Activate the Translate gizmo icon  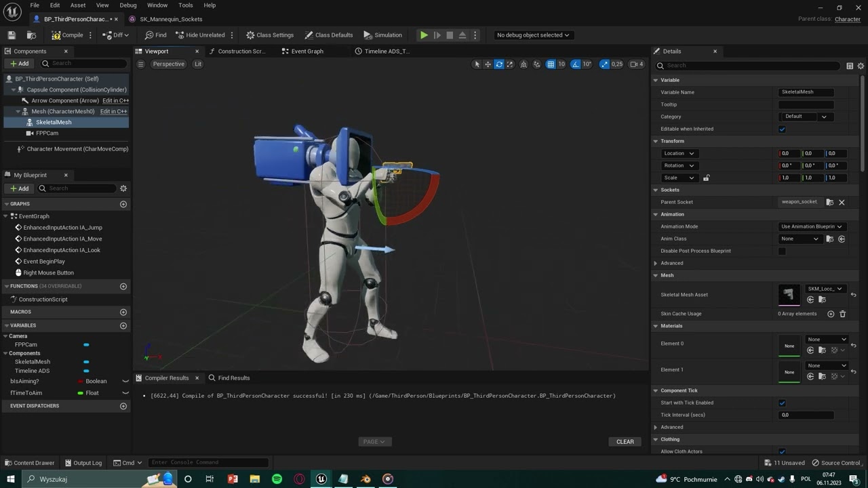(x=488, y=64)
